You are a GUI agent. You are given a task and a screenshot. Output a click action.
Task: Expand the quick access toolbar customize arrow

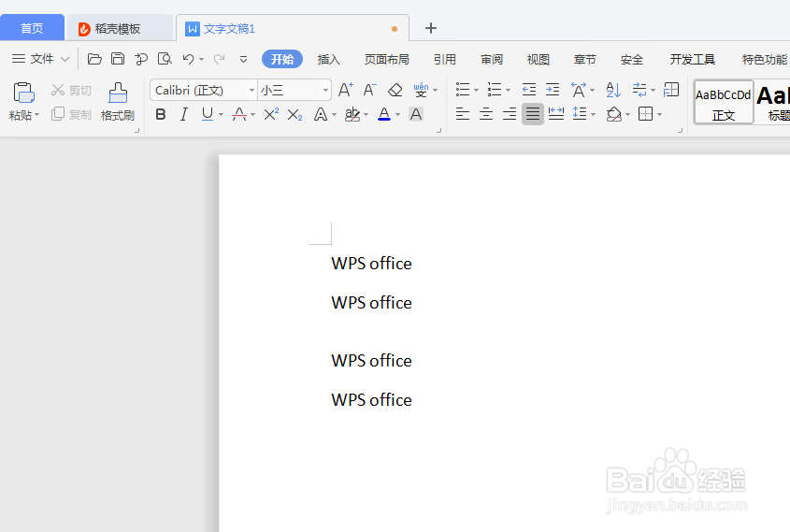(x=243, y=60)
